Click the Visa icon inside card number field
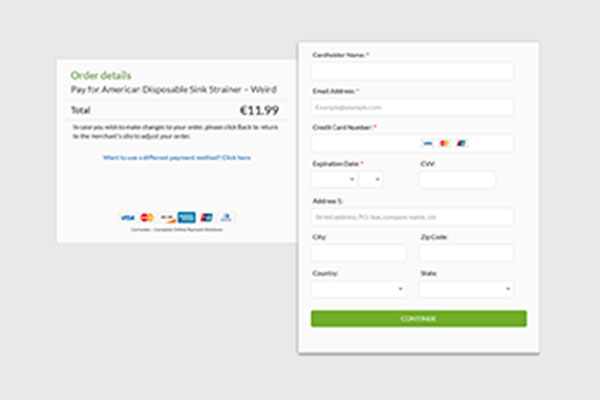The image size is (600, 400). [428, 143]
